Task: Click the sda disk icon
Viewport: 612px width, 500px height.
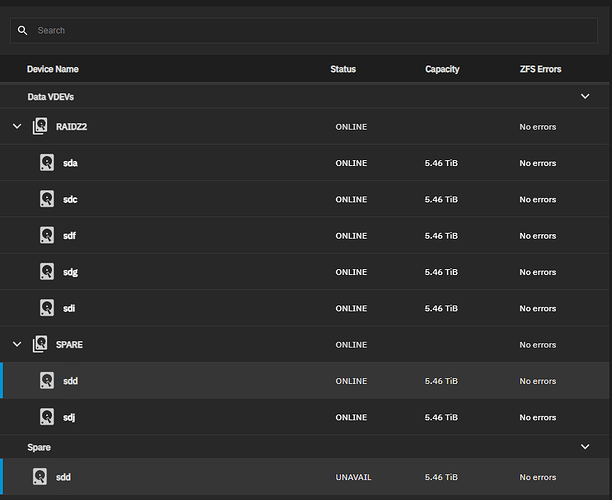Action: click(x=47, y=163)
